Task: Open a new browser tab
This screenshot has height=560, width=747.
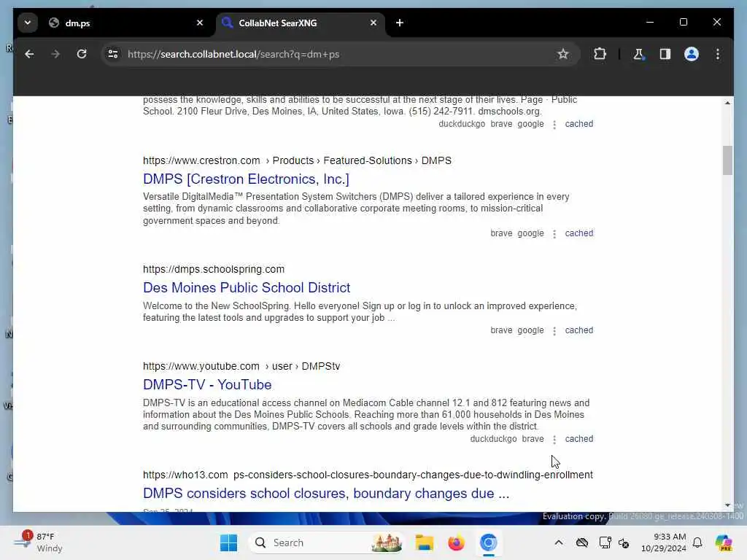Action: 400,23
